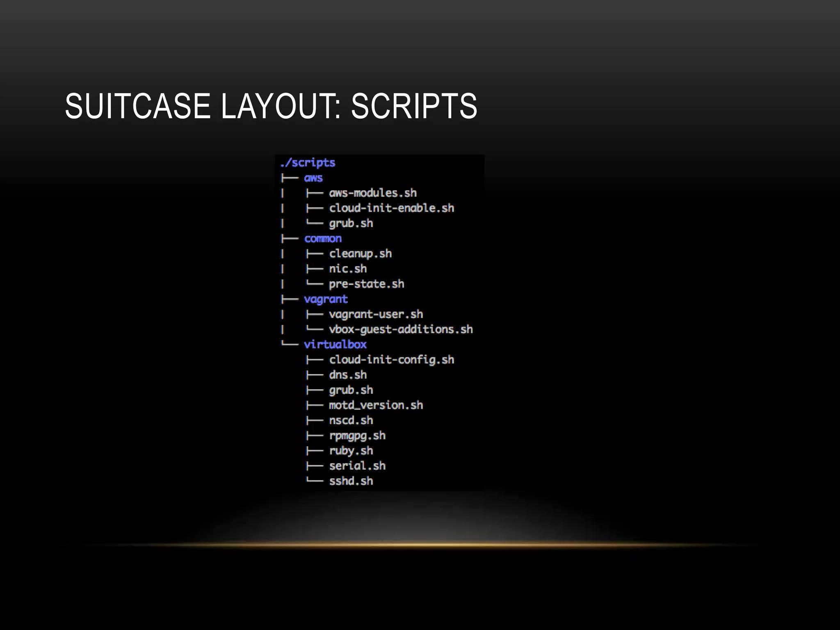Select the cloud-init-config.sh file entry
The image size is (840, 630).
point(392,360)
